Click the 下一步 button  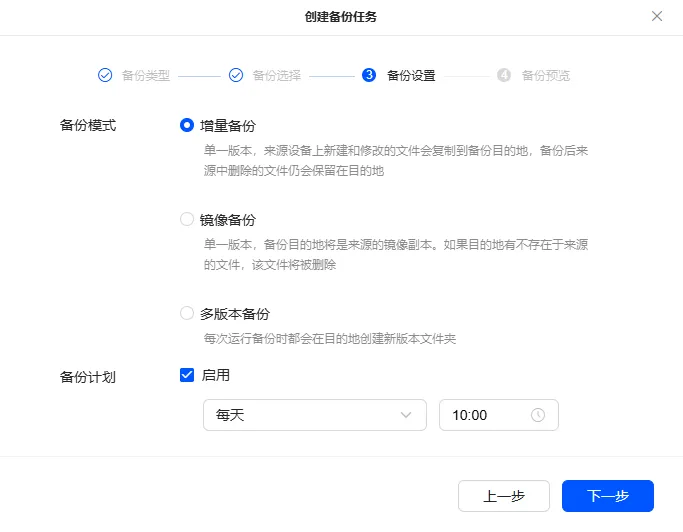pos(608,496)
